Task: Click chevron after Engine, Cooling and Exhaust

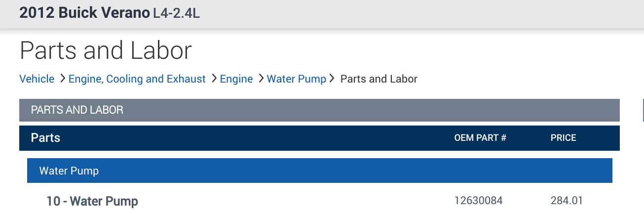Action: click(x=214, y=79)
